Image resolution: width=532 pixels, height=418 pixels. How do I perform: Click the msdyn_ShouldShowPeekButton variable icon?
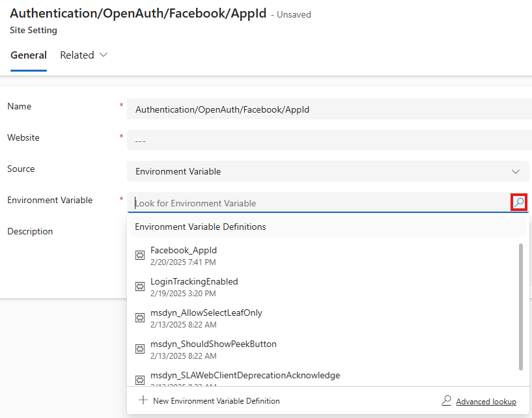click(x=140, y=349)
